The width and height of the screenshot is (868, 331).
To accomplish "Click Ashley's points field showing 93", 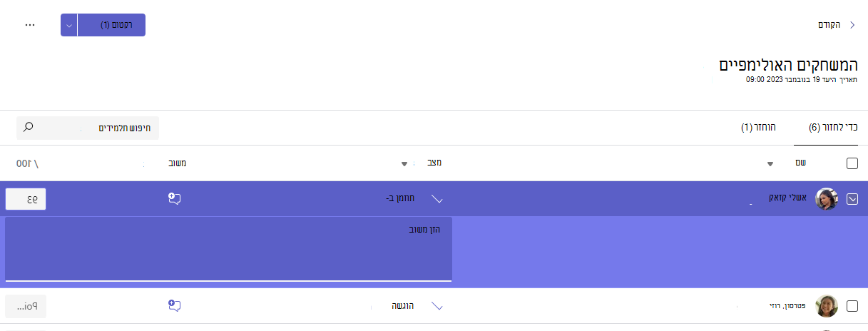I will 26,199.
